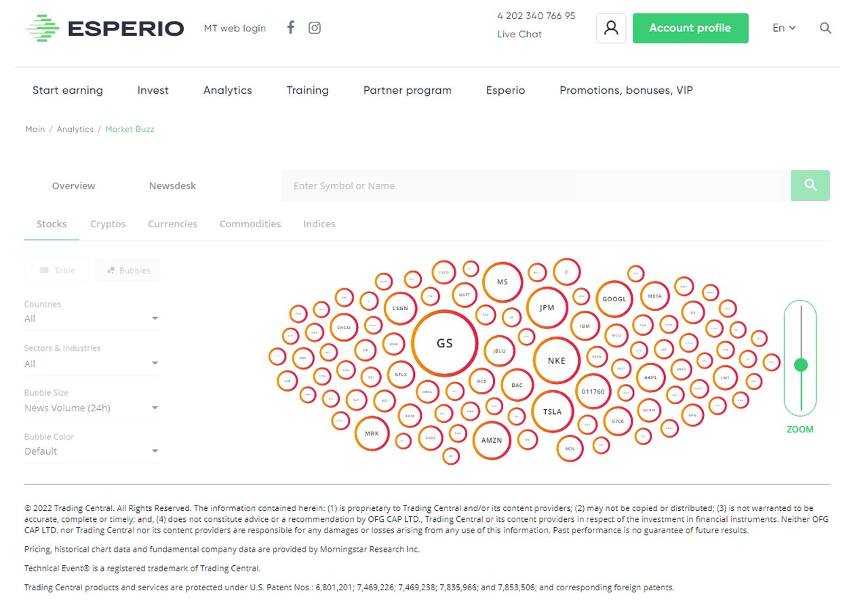Click the Account profile button
Viewport: 868px width, 610px height.
(690, 28)
